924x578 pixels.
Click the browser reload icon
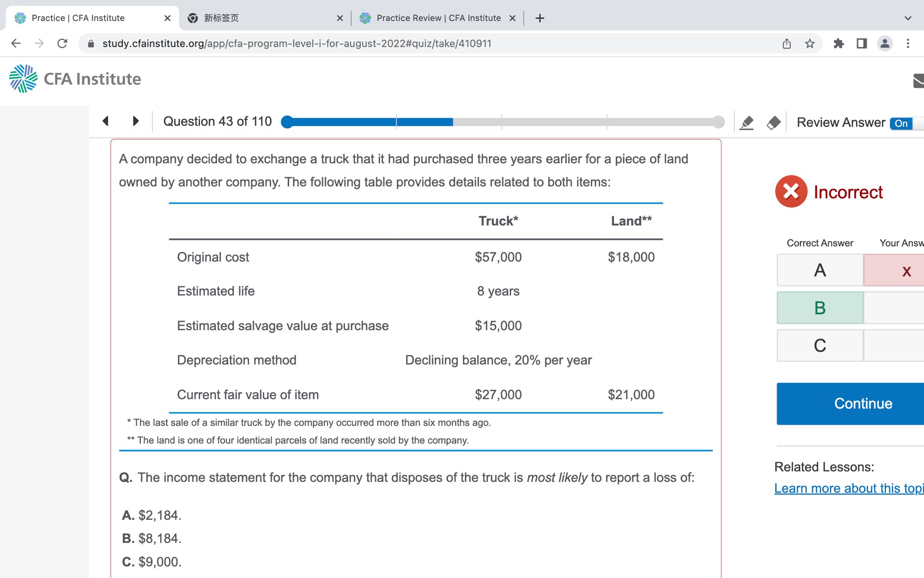click(62, 43)
